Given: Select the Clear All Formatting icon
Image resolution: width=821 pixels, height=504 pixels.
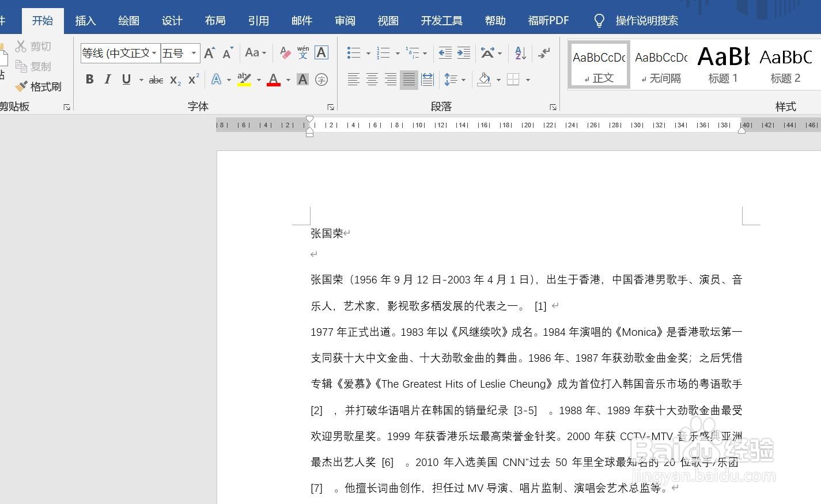Looking at the screenshot, I should coord(285,52).
